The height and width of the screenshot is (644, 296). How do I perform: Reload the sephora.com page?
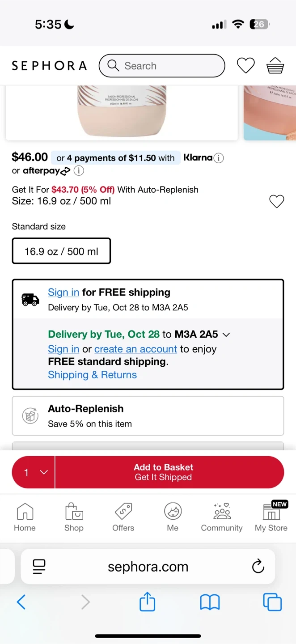258,567
